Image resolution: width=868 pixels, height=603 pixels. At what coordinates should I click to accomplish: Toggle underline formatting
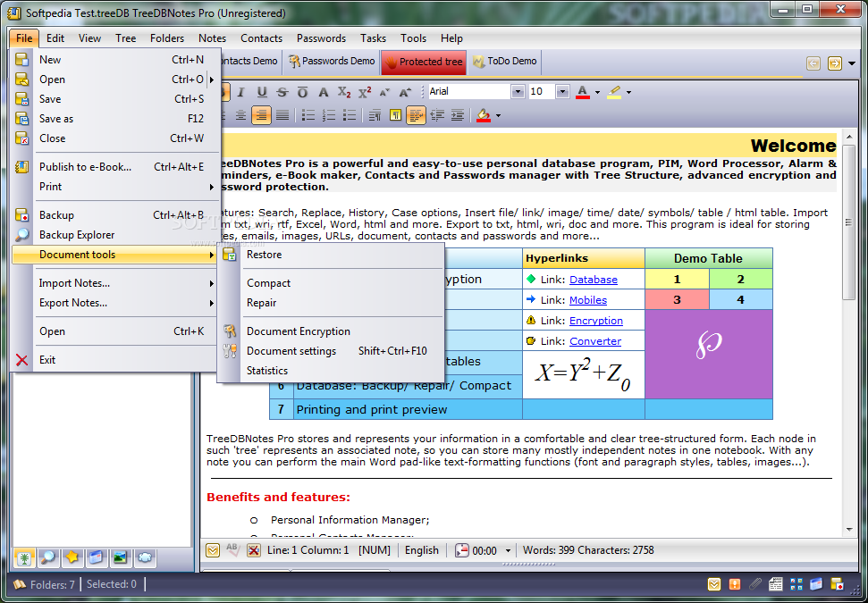tap(262, 92)
